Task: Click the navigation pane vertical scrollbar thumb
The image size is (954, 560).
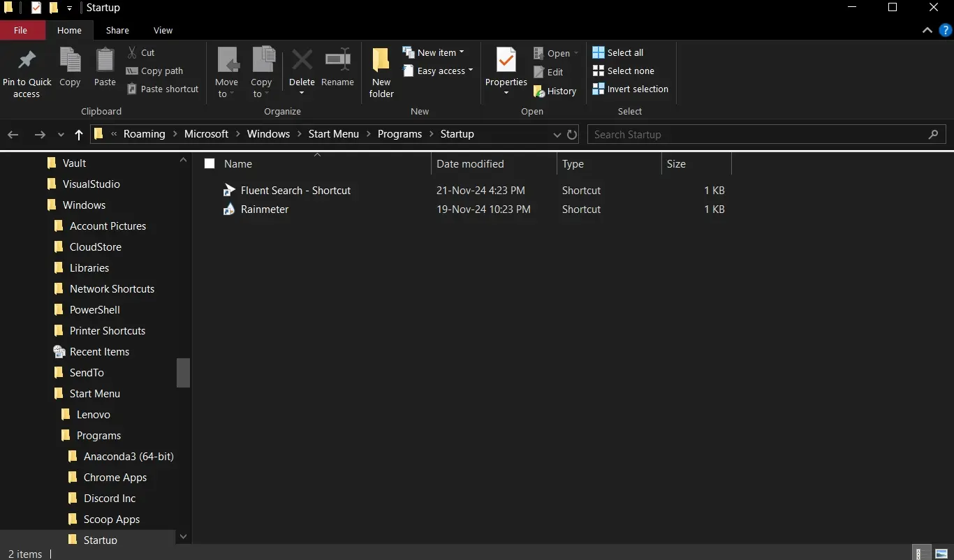Action: click(x=183, y=372)
